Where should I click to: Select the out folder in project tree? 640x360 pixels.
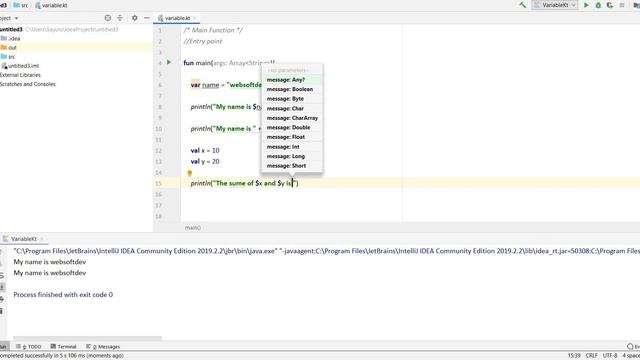9,48
